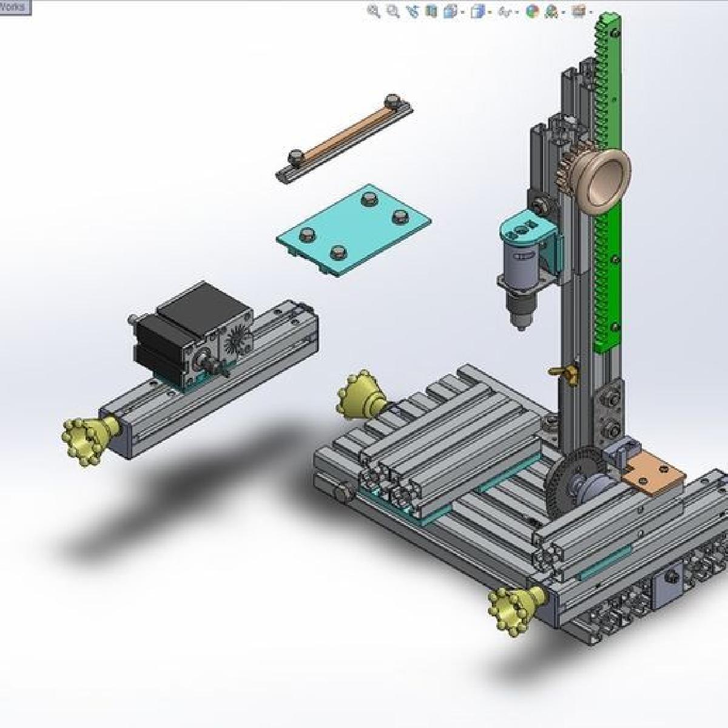Toggle Hide/Show Items glasses icon
This screenshot has height=728, width=728.
[x=504, y=11]
